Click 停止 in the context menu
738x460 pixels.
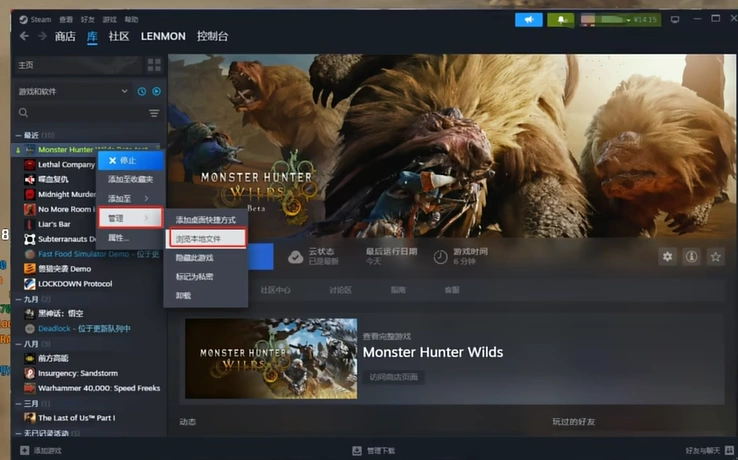[128, 160]
